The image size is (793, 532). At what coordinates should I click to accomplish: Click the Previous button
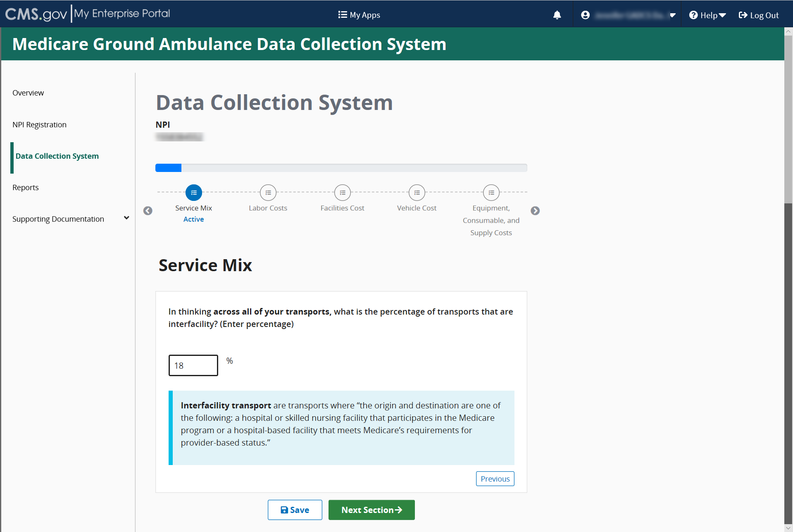(x=495, y=479)
